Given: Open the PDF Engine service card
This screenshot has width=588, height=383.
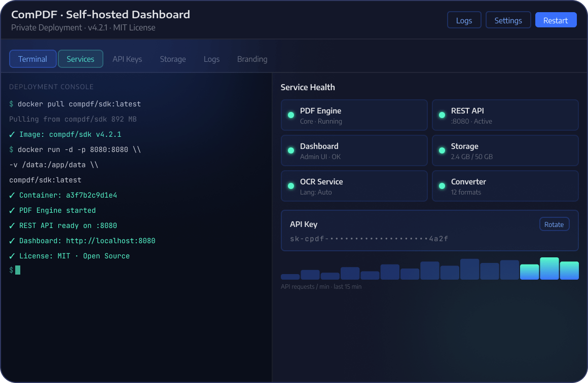Looking at the screenshot, I should 354,115.
